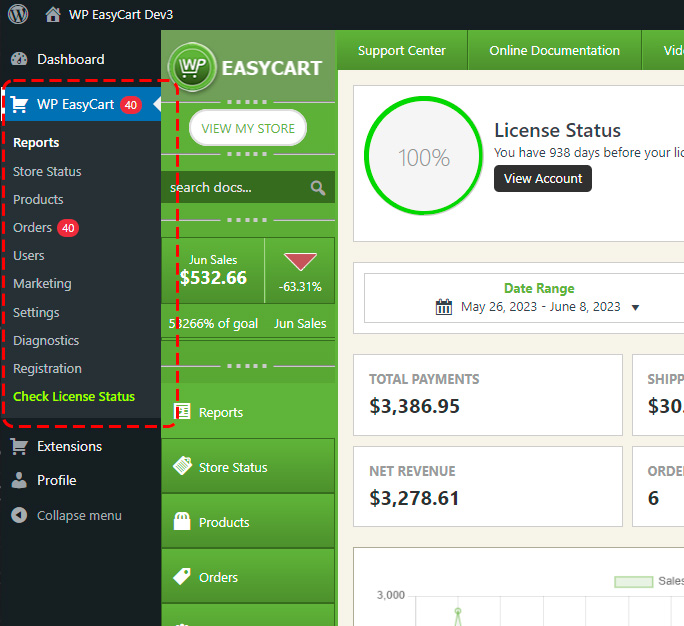
Task: Open the Reports green panel item
Action: coord(247,412)
